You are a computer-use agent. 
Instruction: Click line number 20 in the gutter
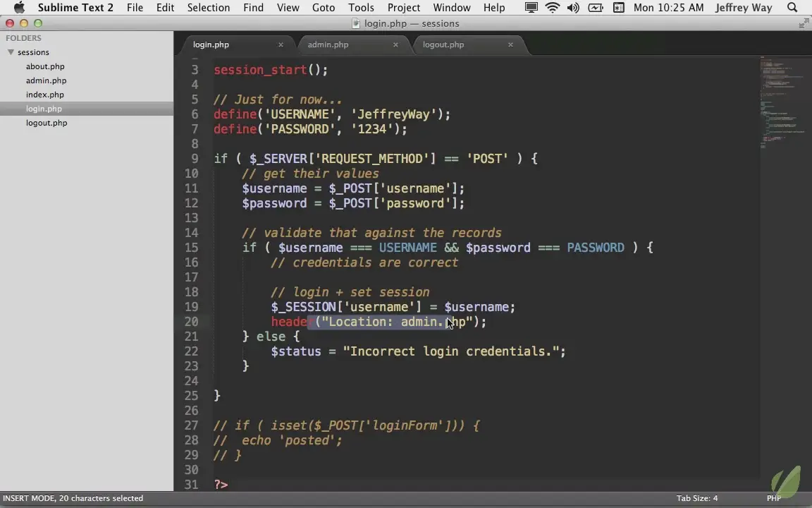click(x=192, y=322)
